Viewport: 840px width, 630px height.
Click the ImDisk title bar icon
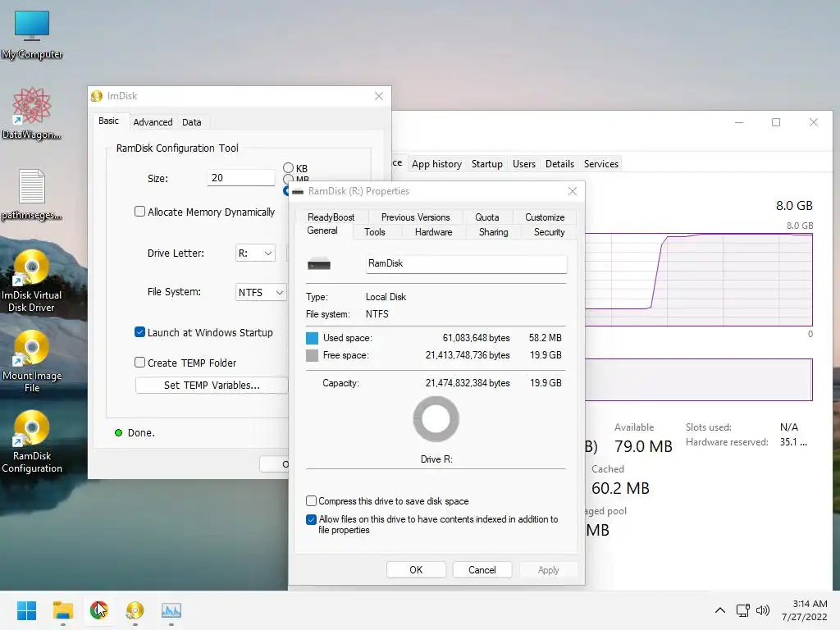click(97, 96)
